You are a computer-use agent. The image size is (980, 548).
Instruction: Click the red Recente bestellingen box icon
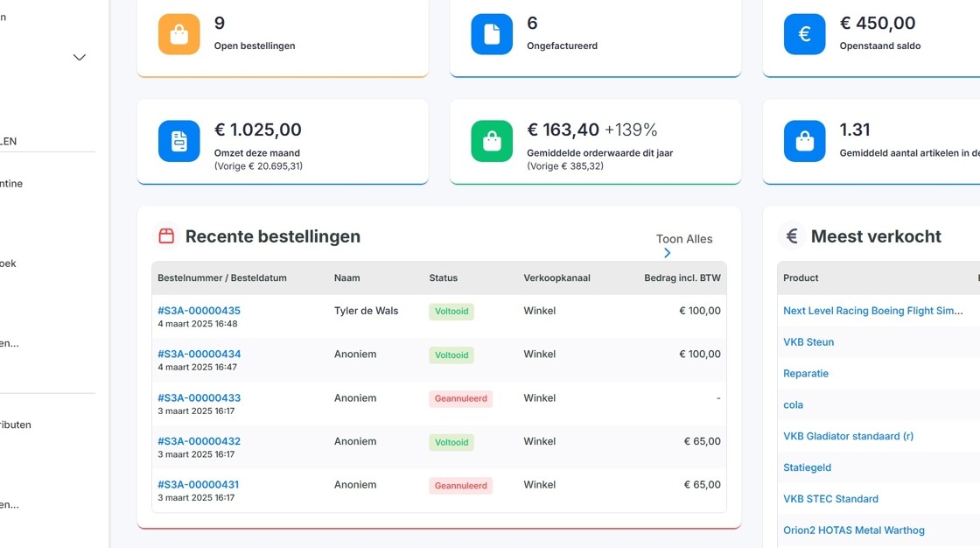click(x=166, y=235)
